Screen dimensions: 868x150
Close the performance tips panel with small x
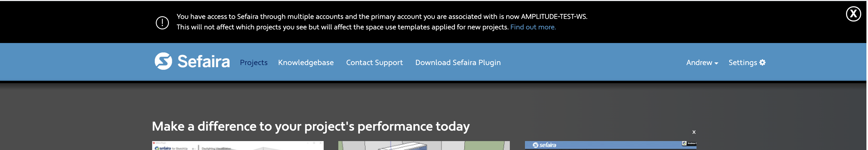[694, 132]
